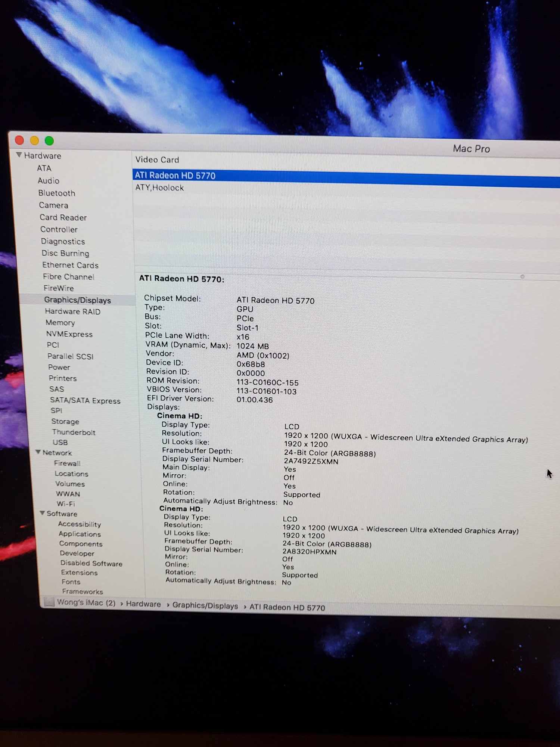Click the VRAM value 1024 MB
The width and height of the screenshot is (560, 747).
252,346
